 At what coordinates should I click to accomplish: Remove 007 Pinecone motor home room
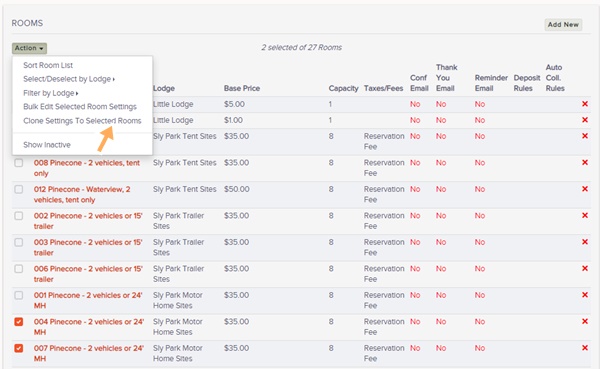585,348
